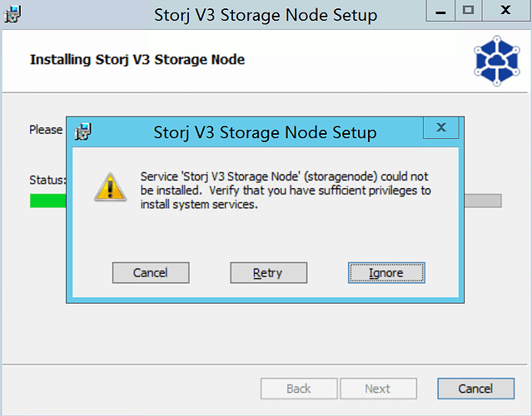Click the Cancel button at the bottom of the wizard
Screen dimensions: 532x416
point(475,389)
